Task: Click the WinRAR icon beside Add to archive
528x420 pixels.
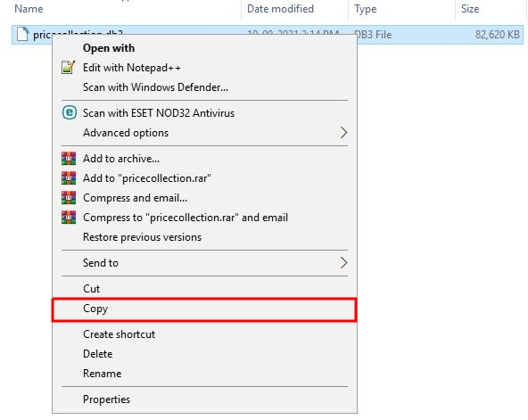Action: click(x=69, y=159)
